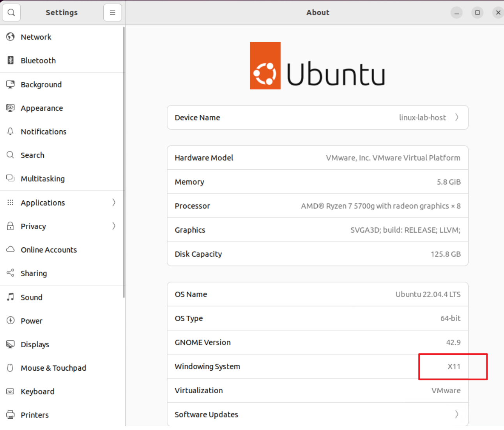Click the Applications grid icon
Image resolution: width=504 pixels, height=430 pixels.
click(x=11, y=202)
